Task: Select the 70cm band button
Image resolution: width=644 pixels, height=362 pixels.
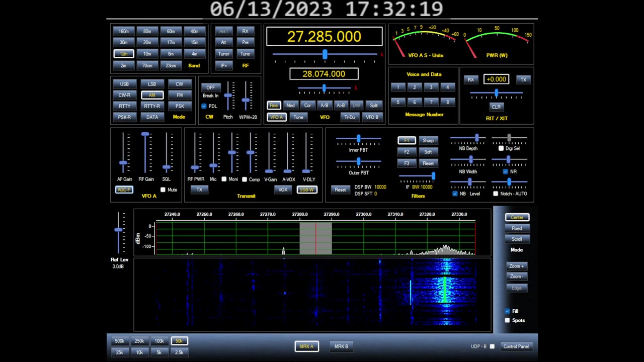Action: pyautogui.click(x=147, y=65)
